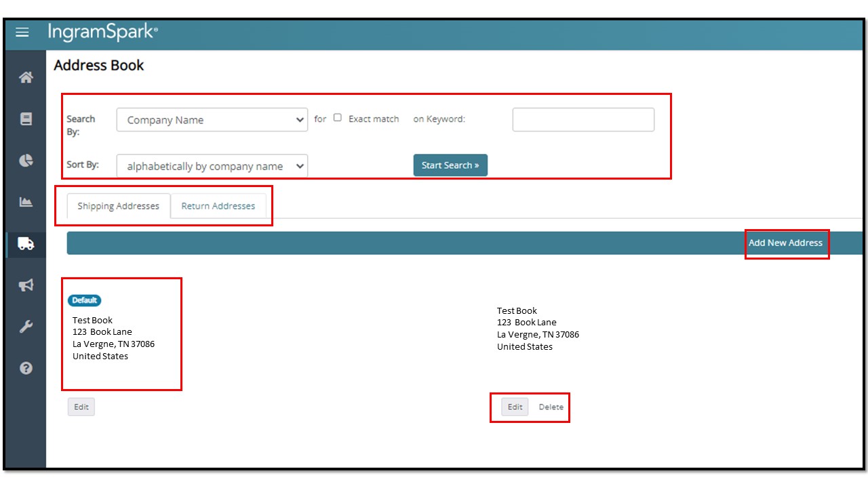
Task: Go to Home via house icon
Action: (x=26, y=77)
